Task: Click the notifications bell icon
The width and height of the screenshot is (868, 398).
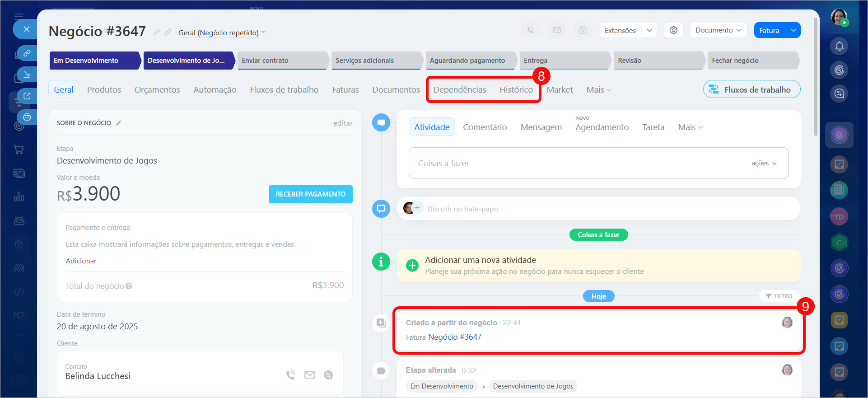Action: pyautogui.click(x=839, y=46)
